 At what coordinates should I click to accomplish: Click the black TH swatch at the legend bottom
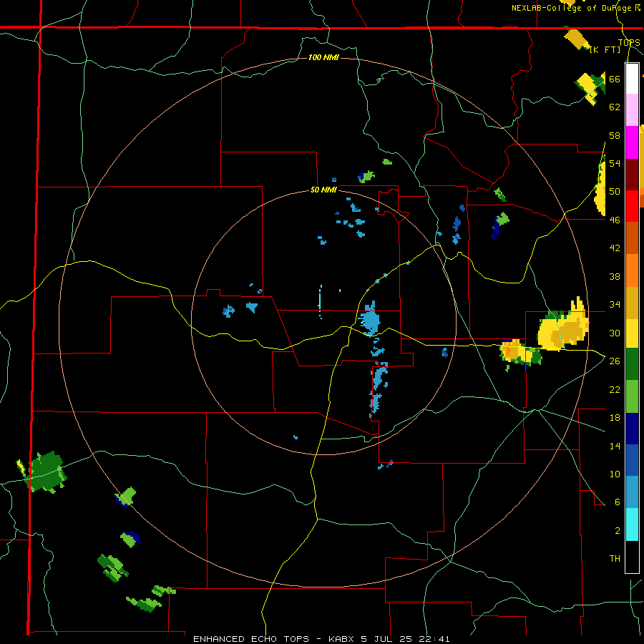[x=632, y=557]
